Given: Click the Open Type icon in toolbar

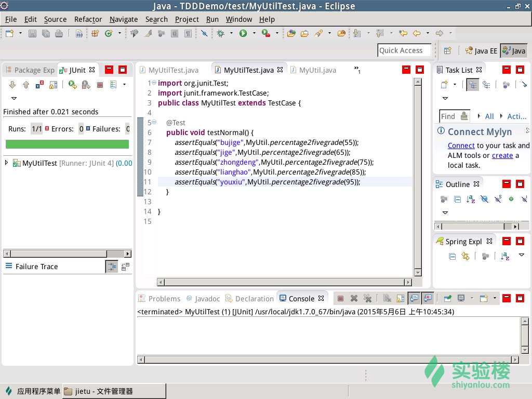Looking at the screenshot, I should pyautogui.click(x=291, y=33).
